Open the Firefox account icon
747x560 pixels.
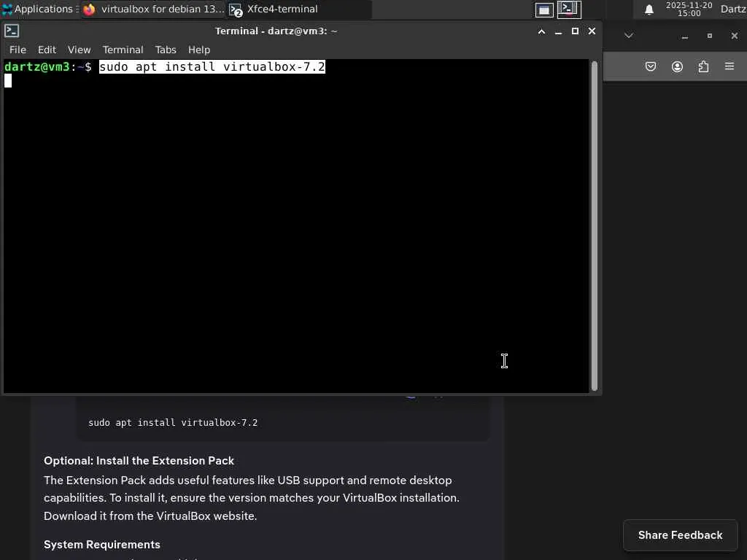677,66
